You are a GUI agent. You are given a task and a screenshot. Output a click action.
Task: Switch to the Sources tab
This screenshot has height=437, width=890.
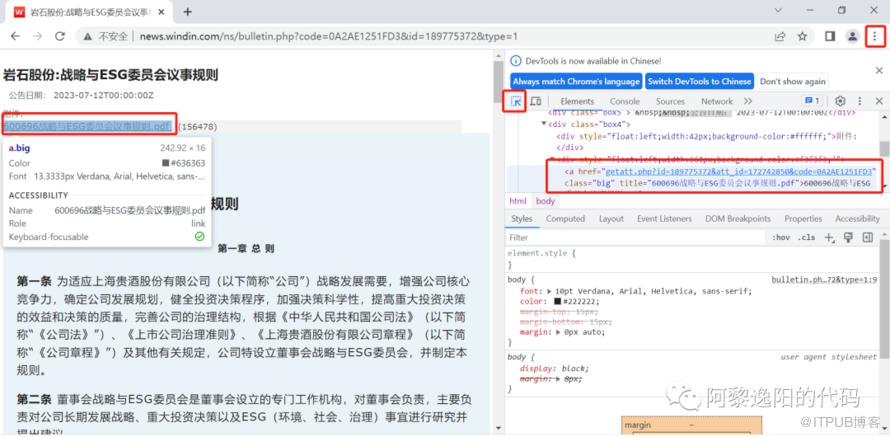pos(670,102)
